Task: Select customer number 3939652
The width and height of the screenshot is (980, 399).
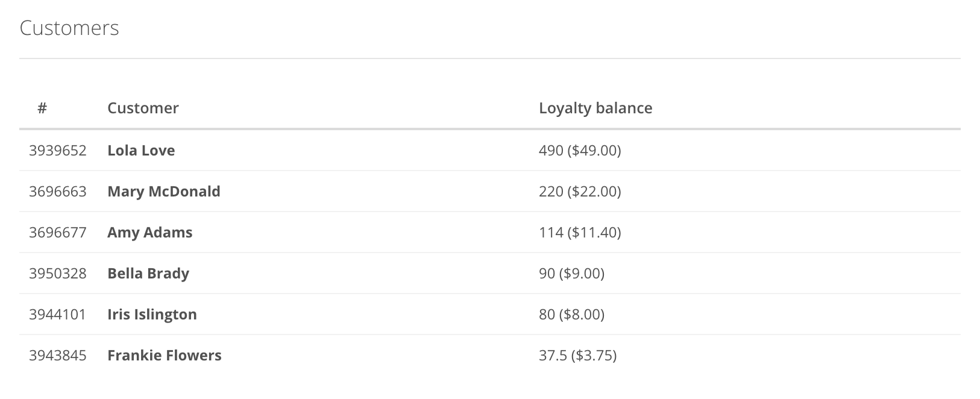Action: coord(58,150)
